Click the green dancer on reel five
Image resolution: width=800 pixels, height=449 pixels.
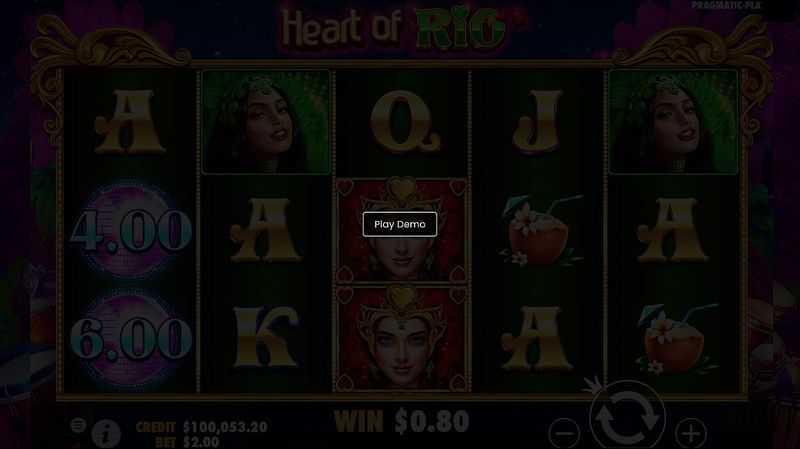(673, 122)
